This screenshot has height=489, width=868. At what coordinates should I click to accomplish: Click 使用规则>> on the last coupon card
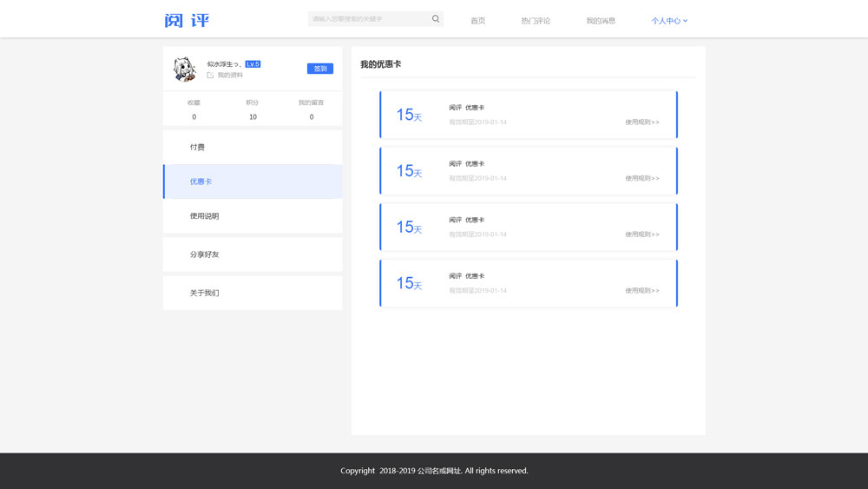(x=641, y=291)
